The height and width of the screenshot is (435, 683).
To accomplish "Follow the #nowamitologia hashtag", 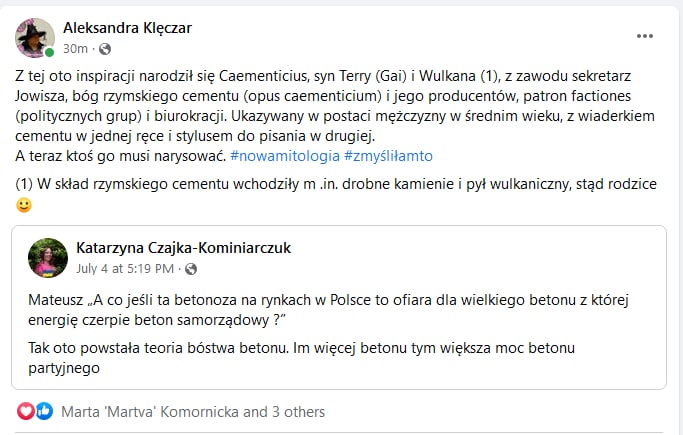I will tap(285, 156).
